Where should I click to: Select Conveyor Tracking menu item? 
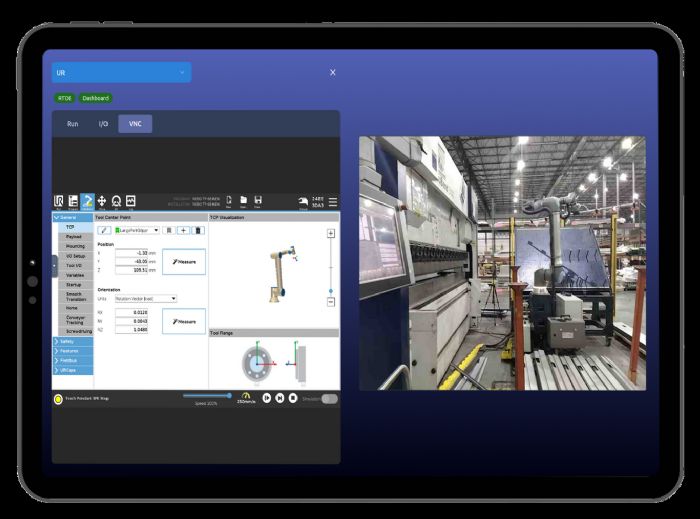point(75,320)
